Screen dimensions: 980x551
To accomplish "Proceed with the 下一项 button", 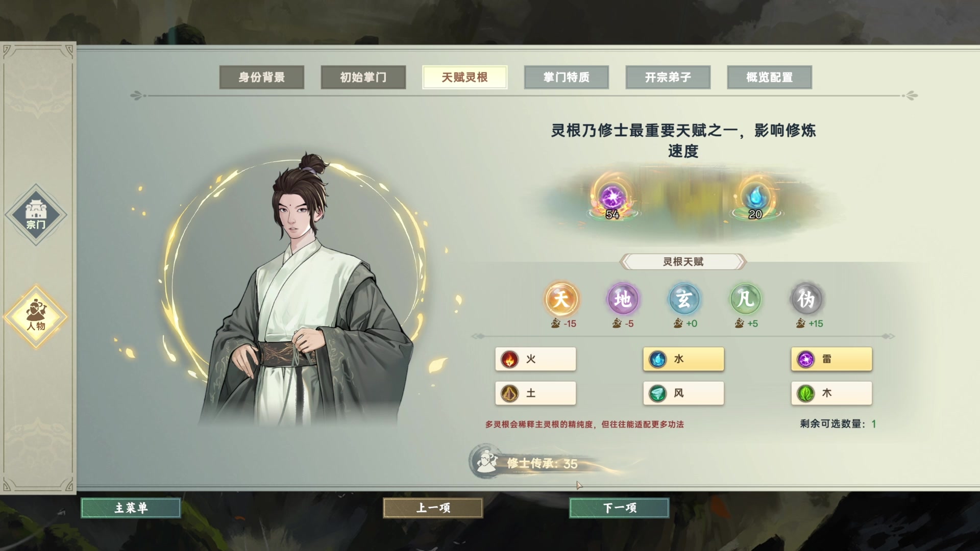I will click(619, 508).
